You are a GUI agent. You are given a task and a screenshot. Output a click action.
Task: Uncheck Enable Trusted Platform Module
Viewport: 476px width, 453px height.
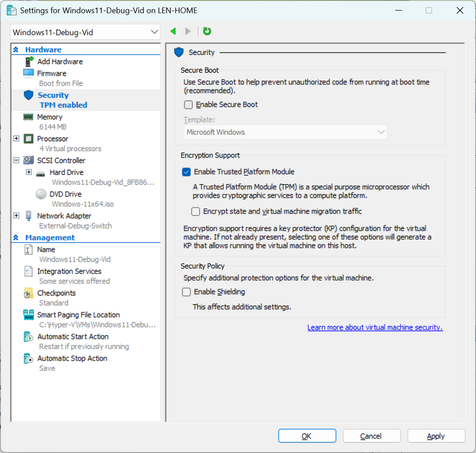(x=186, y=172)
